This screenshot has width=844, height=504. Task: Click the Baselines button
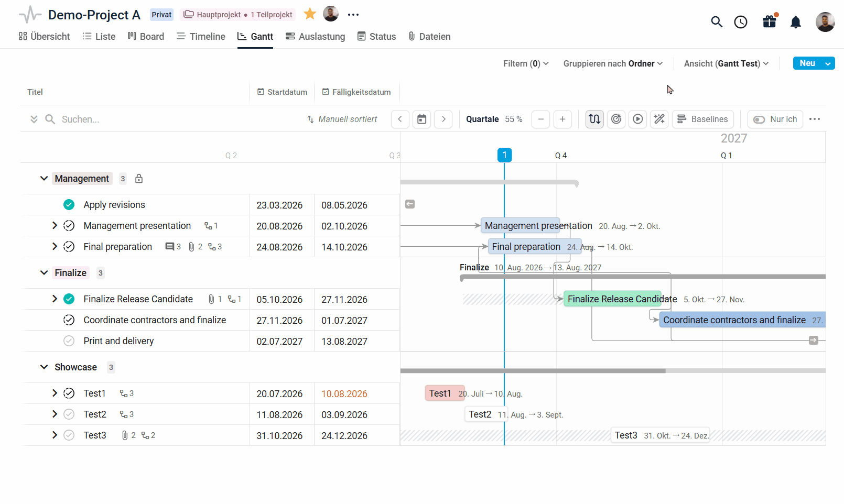coord(702,119)
